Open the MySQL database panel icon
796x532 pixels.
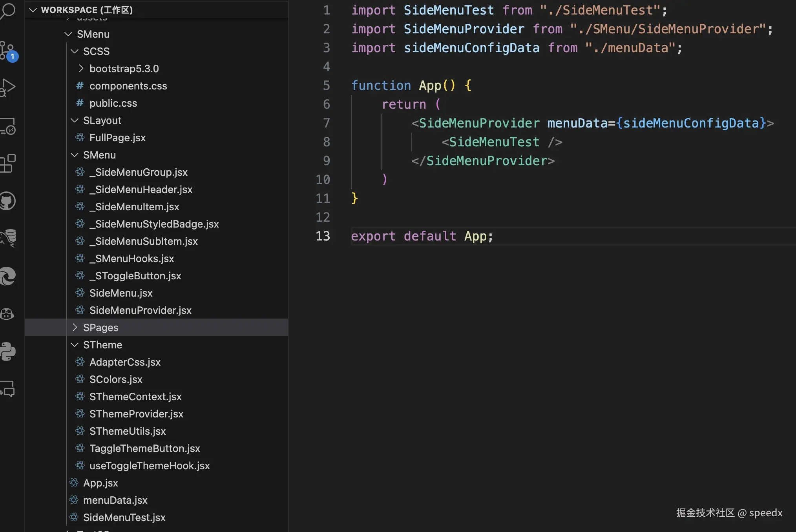[x=8, y=238]
